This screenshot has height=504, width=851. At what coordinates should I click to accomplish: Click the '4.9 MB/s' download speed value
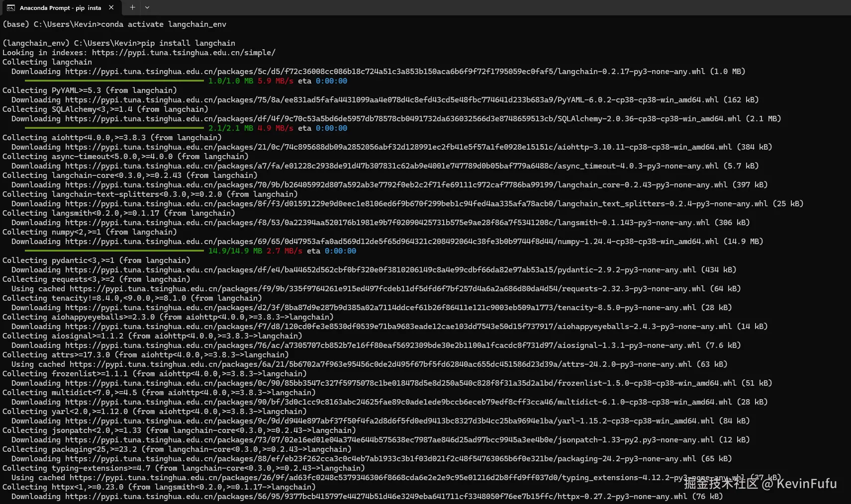coord(276,128)
